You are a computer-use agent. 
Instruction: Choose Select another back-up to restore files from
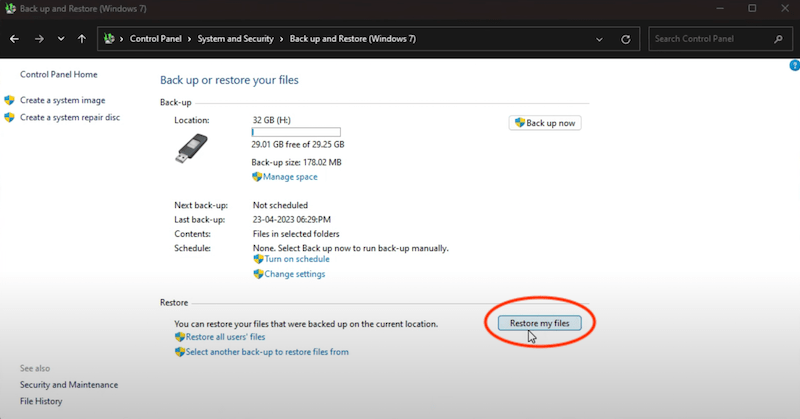tap(267, 352)
